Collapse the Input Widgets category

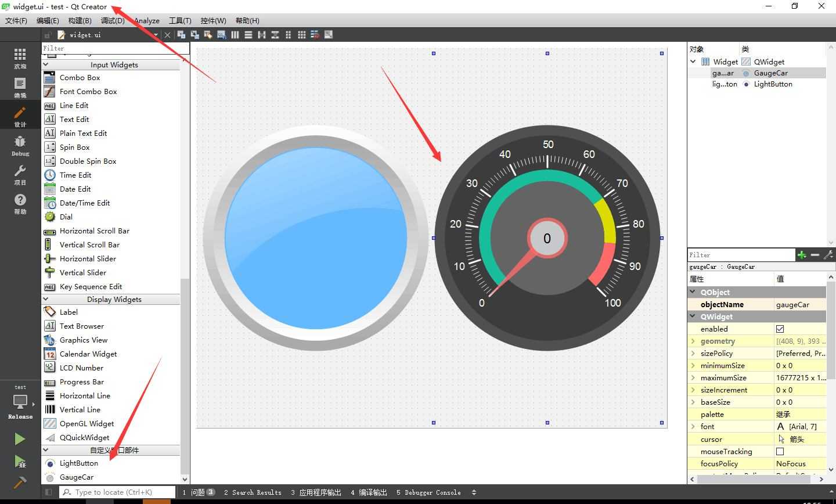[x=46, y=64]
